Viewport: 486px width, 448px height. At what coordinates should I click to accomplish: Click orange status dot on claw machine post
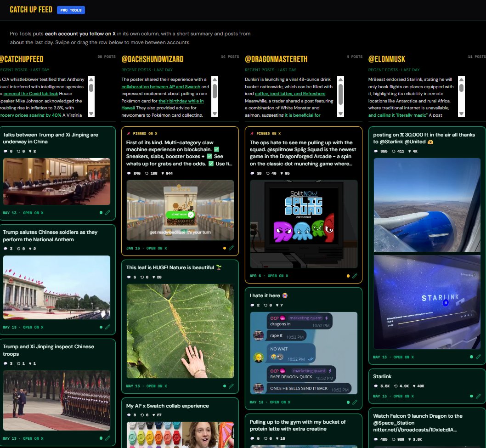tap(225, 248)
